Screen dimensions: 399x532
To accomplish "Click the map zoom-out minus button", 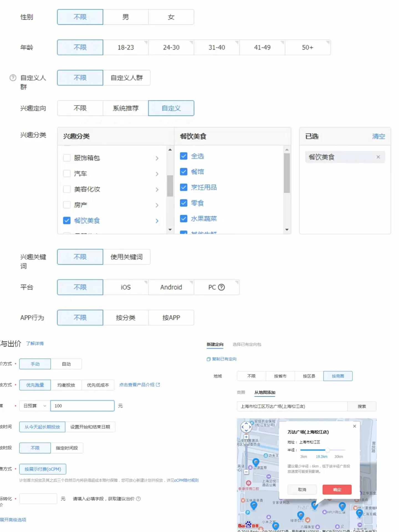I will point(246,472).
